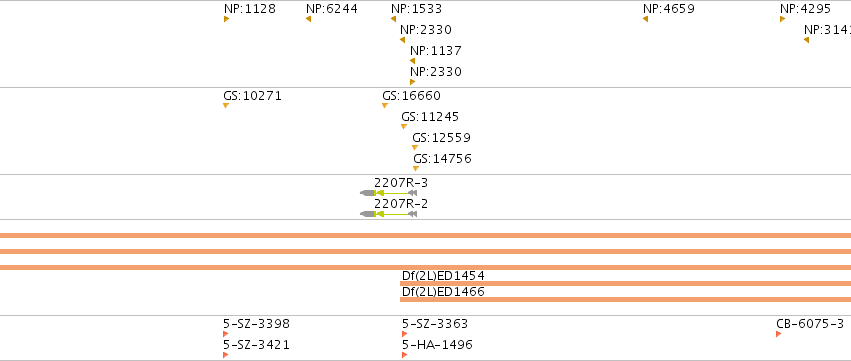The height and width of the screenshot is (361, 851).
Task: Click the triangle marker under NP:4295
Action: tap(783, 19)
